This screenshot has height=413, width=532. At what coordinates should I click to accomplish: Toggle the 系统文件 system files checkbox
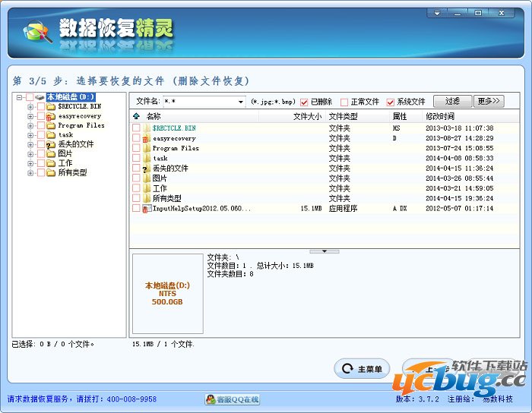391,102
